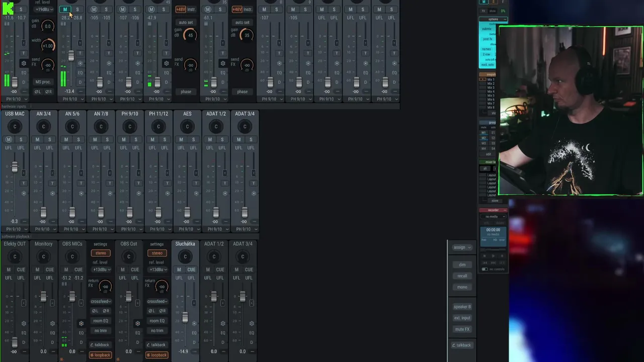Click no trim in OBS MICs settings
The width and height of the screenshot is (644, 362).
(101, 330)
